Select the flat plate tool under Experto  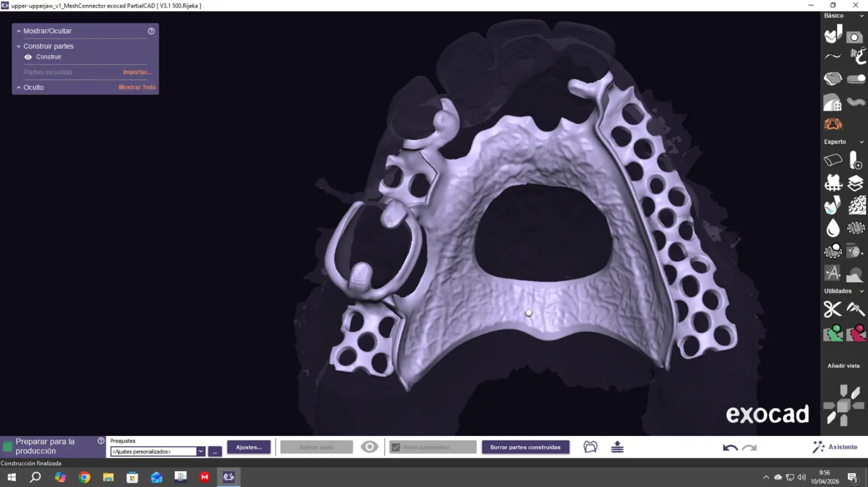(x=833, y=160)
